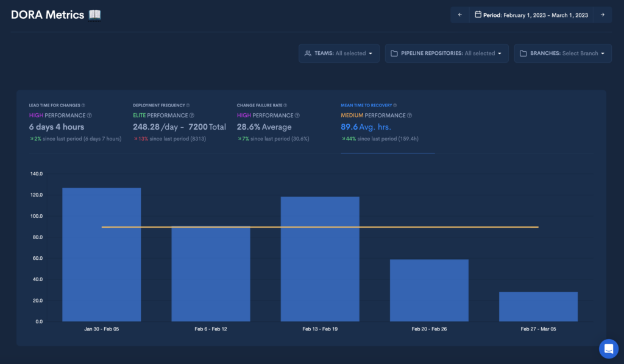The width and height of the screenshot is (624, 364).
Task: Click the 140.0 y-axis label
Action: [x=36, y=173]
